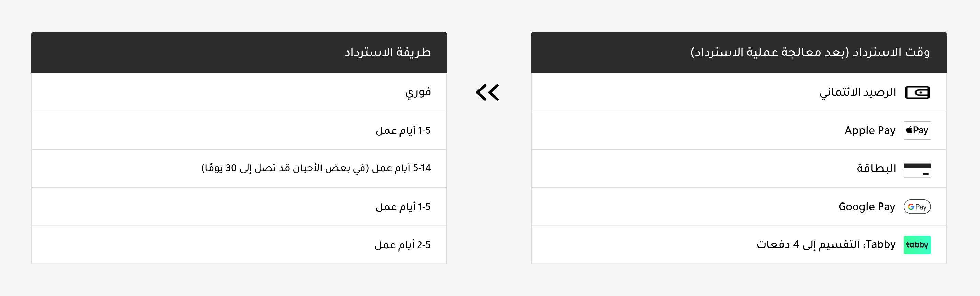Click the 2-5 أيام عمل refund cell
Screen dimensions: 980x296
403,244
